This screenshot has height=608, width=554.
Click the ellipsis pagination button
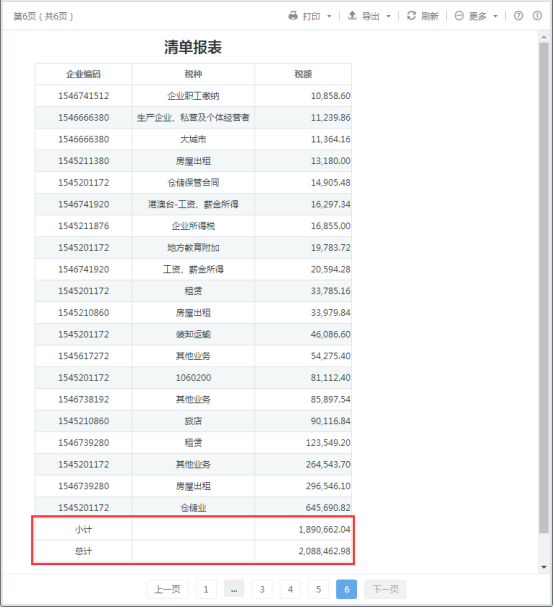point(234,589)
